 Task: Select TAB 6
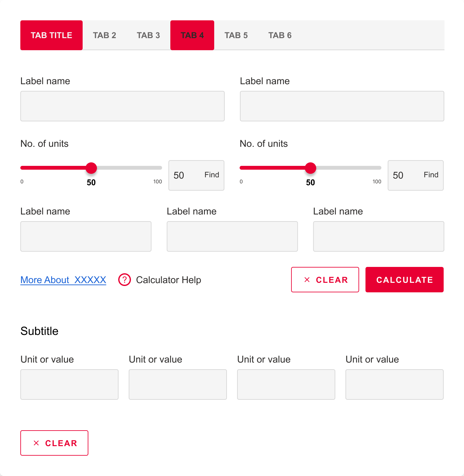pyautogui.click(x=280, y=35)
